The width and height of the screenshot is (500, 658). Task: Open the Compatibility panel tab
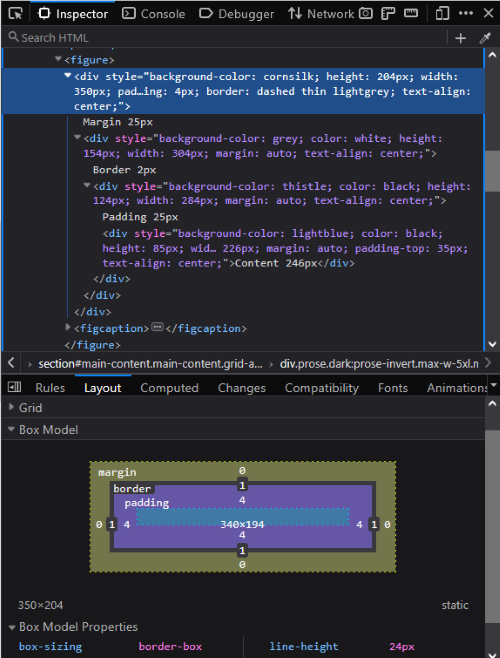click(322, 388)
